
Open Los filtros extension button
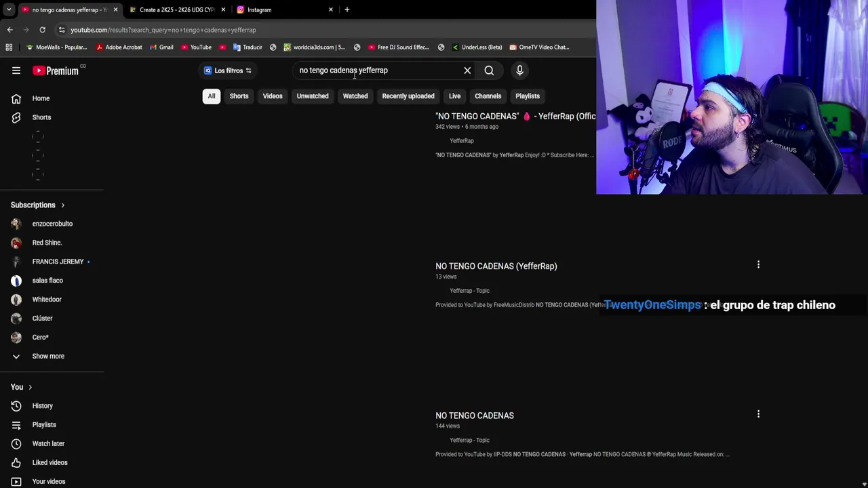(228, 70)
